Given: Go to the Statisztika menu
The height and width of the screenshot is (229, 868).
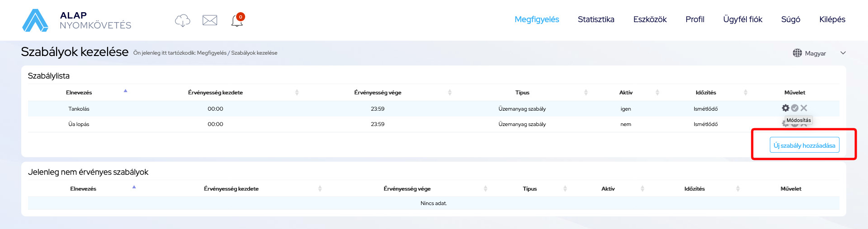Looking at the screenshot, I should 596,19.
